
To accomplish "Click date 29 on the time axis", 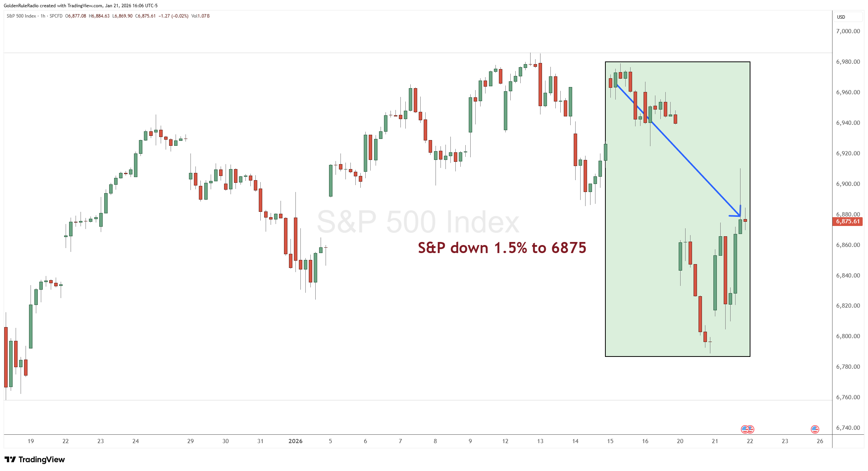I will click(190, 441).
